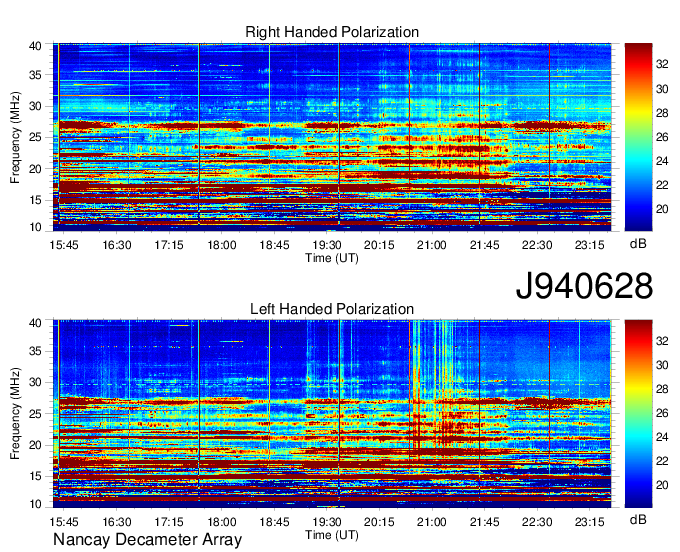Click the Left Handed Polarization title

332,309
